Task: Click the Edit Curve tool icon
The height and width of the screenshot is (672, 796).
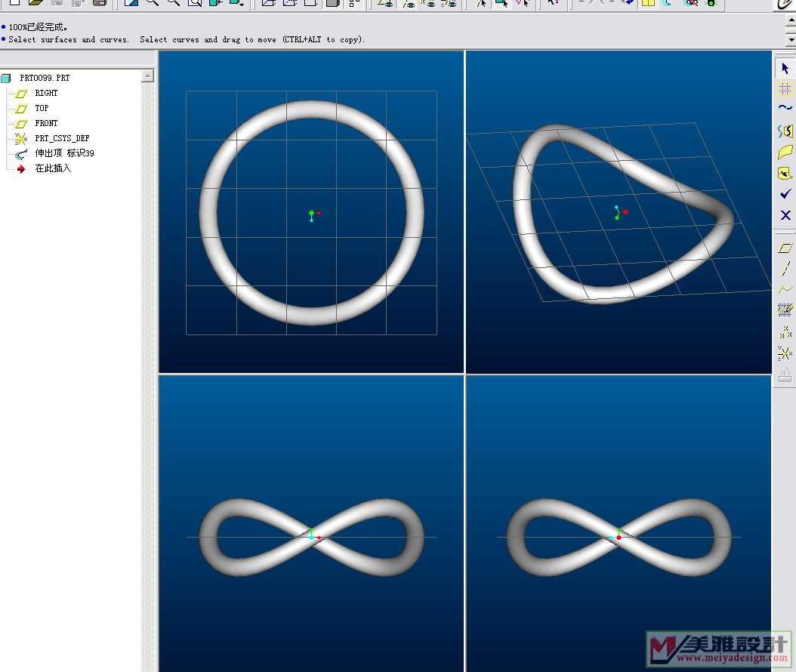Action: pyautogui.click(x=785, y=131)
